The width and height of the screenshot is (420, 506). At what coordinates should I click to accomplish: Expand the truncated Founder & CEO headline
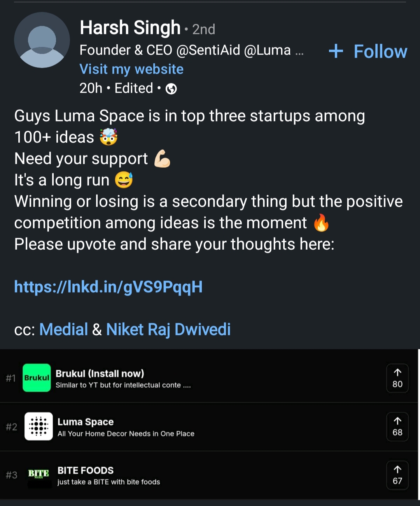299,51
